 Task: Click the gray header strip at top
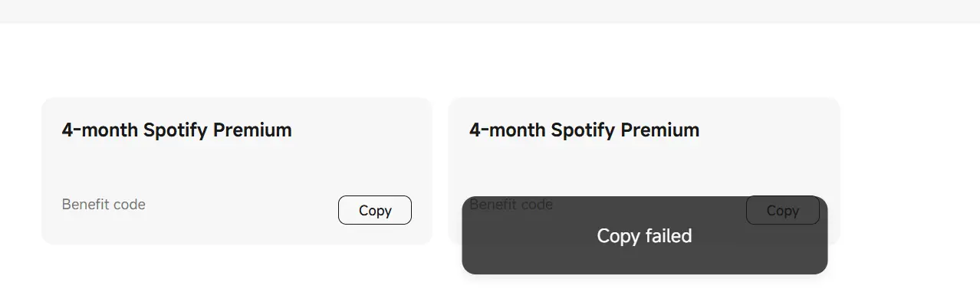(x=490, y=11)
